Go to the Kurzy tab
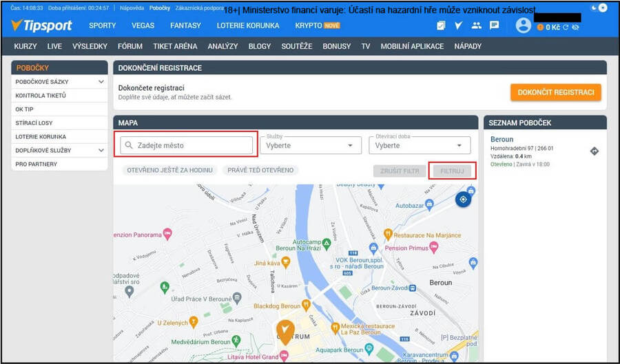The height and width of the screenshot is (364, 620). 25,46
